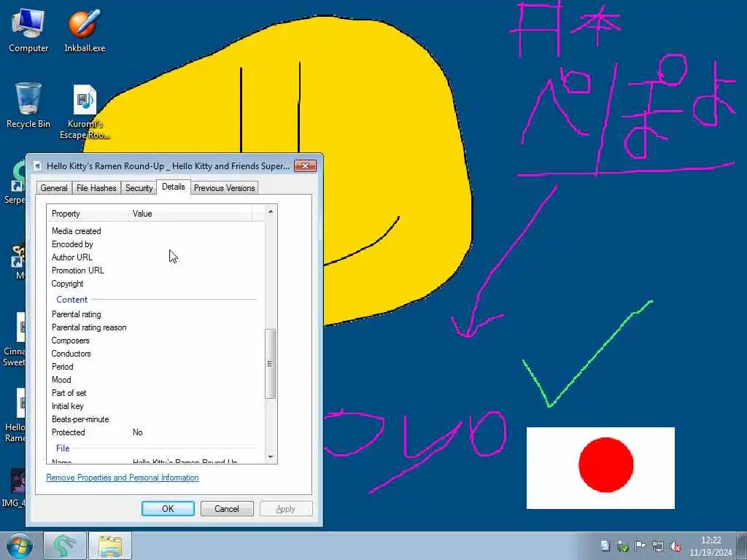Image resolution: width=747 pixels, height=560 pixels.
Task: Click the scroll up arrow in property list
Action: 271,211
